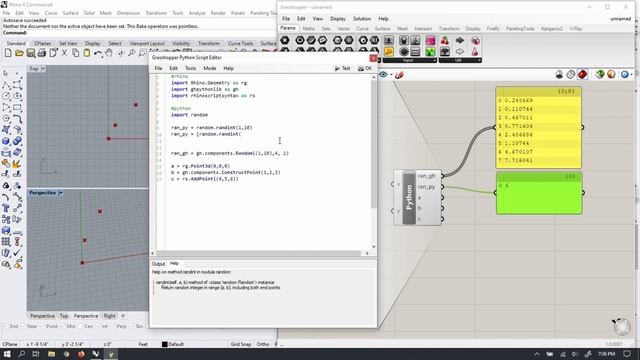Close the Python Script Editor window

(373, 58)
